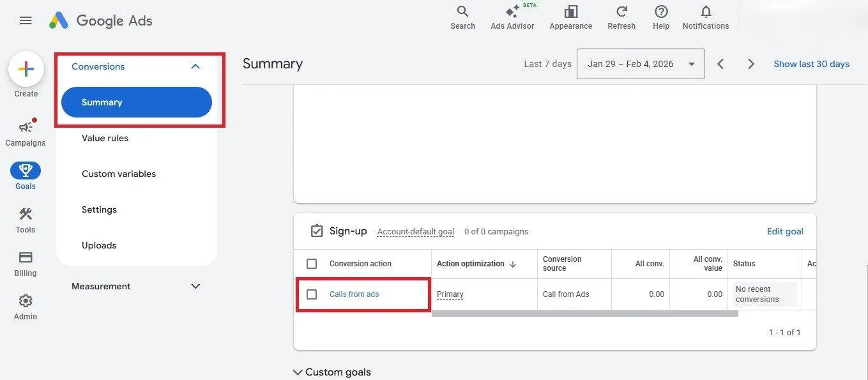The height and width of the screenshot is (380, 868).
Task: Click the Create plus button
Action: pos(25,69)
